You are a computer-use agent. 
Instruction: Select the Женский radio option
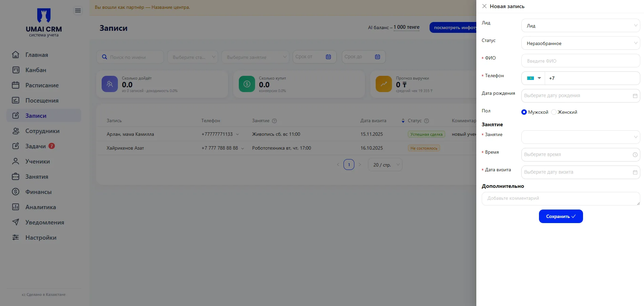point(554,112)
